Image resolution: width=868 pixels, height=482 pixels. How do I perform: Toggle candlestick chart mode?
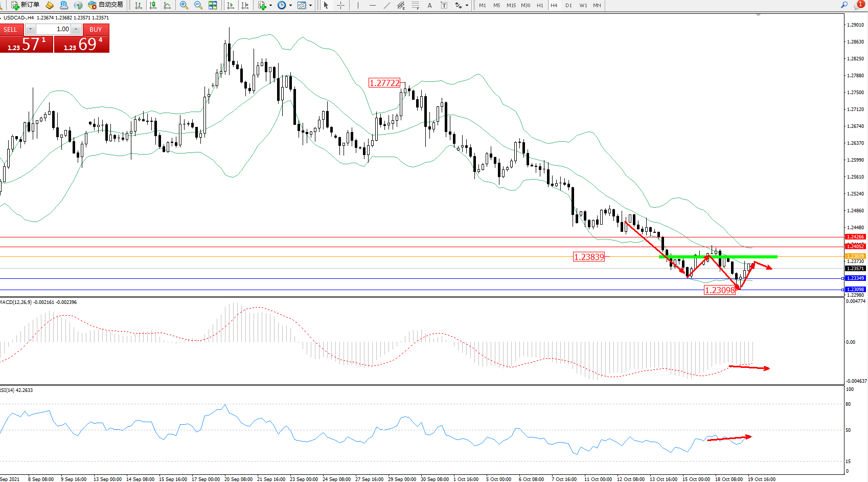tap(153, 5)
